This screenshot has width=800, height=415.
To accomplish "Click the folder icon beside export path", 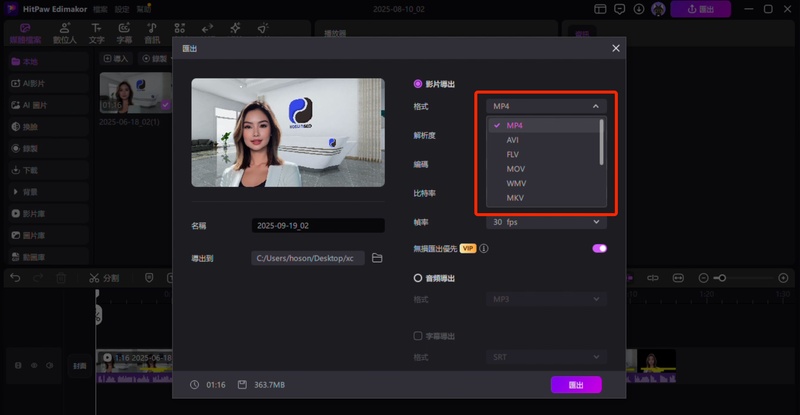I will (x=377, y=258).
